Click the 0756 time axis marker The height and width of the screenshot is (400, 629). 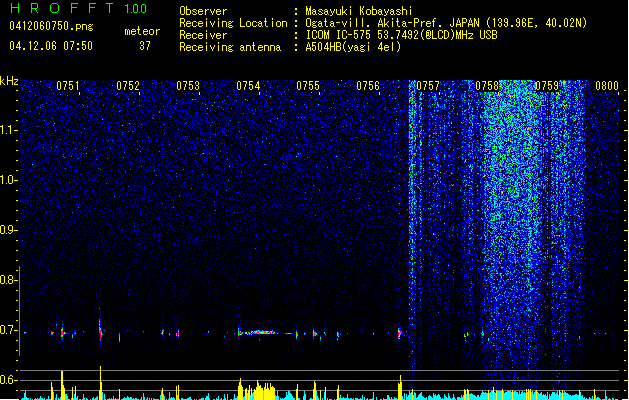pos(368,86)
